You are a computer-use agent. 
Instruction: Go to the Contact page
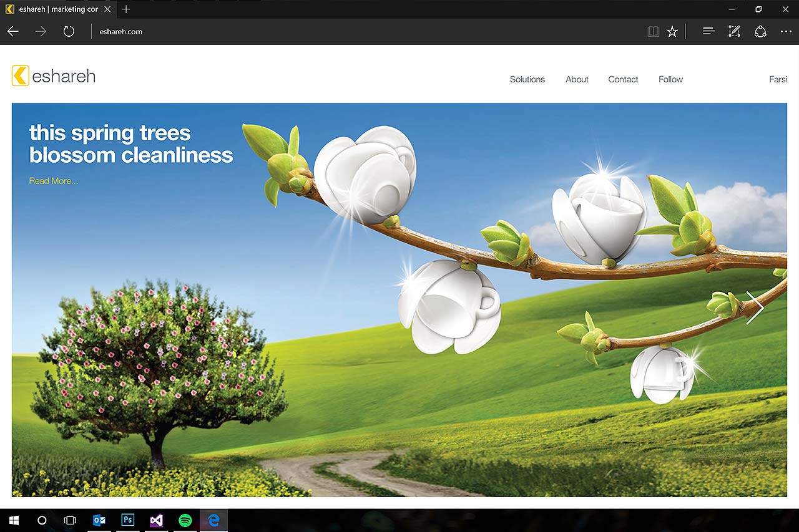pos(623,79)
